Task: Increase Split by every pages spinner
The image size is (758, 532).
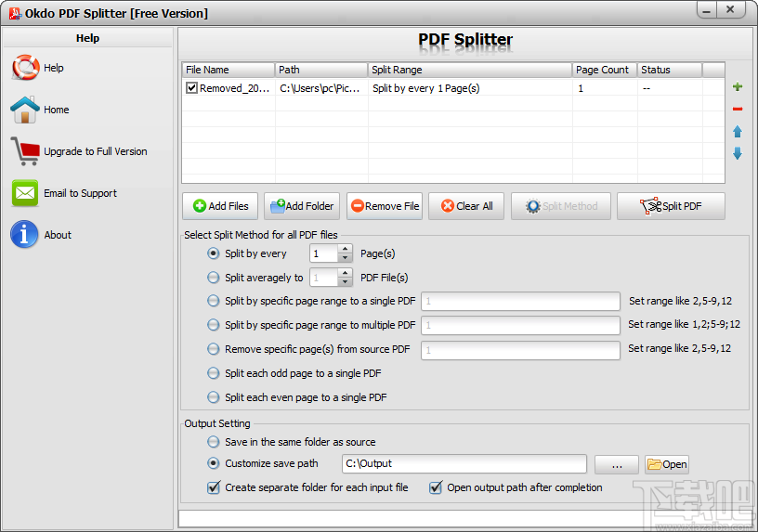Action: (345, 250)
